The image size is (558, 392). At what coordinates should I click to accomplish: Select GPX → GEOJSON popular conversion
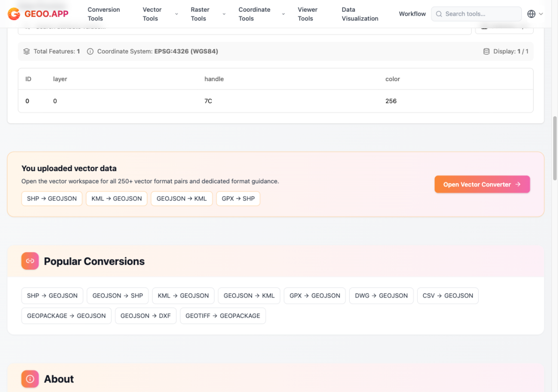pos(315,296)
